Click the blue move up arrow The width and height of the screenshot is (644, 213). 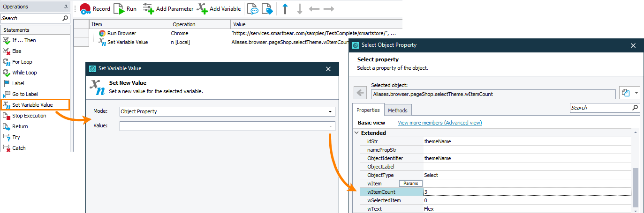285,9
